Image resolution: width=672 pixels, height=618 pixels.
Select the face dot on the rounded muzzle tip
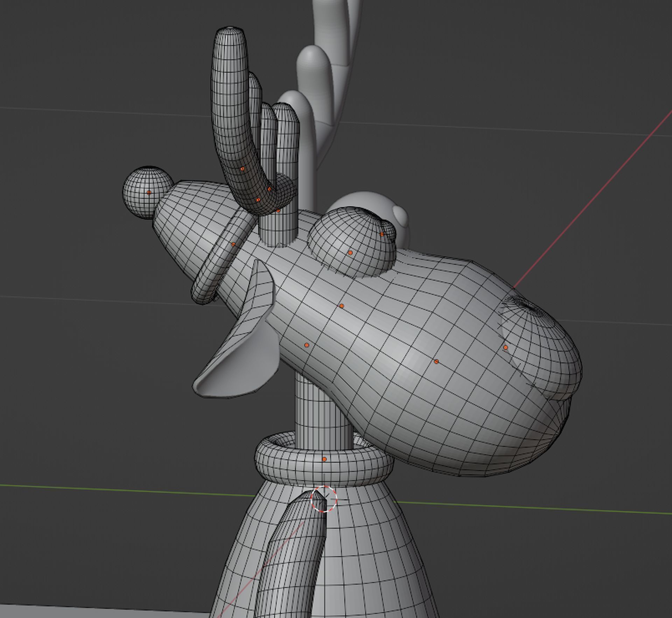[x=505, y=347]
